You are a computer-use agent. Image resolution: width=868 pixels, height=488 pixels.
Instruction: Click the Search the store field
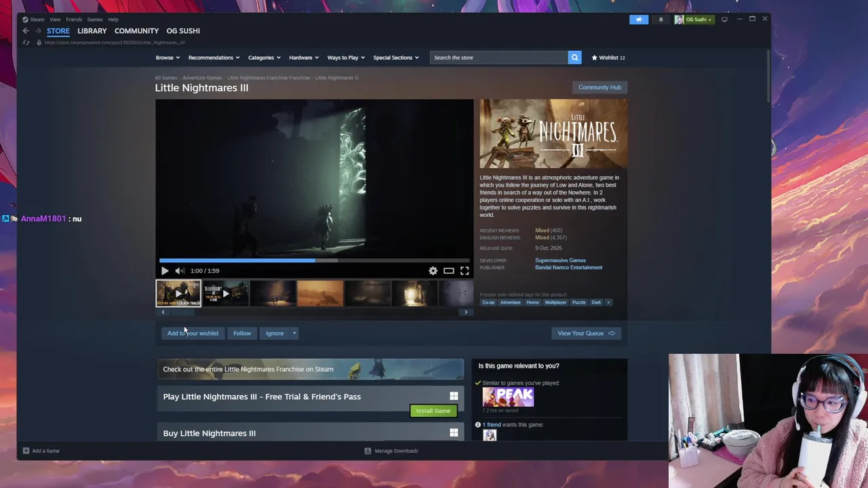pyautogui.click(x=499, y=58)
